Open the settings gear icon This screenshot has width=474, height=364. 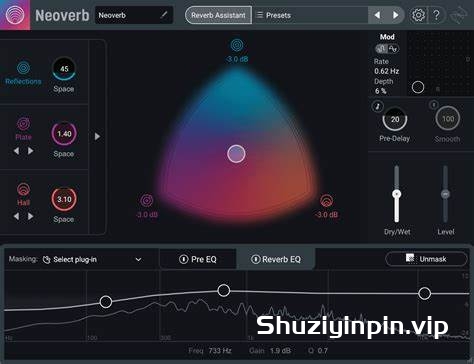(418, 15)
